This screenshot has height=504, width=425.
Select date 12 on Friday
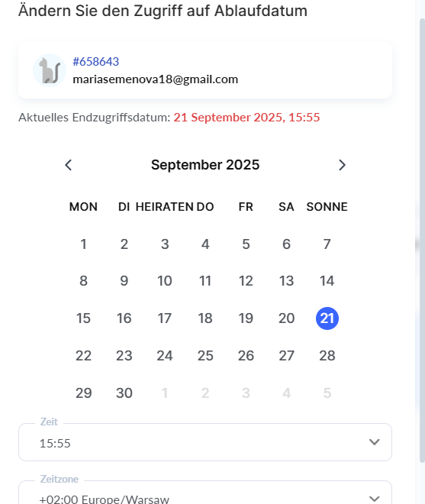tap(246, 281)
